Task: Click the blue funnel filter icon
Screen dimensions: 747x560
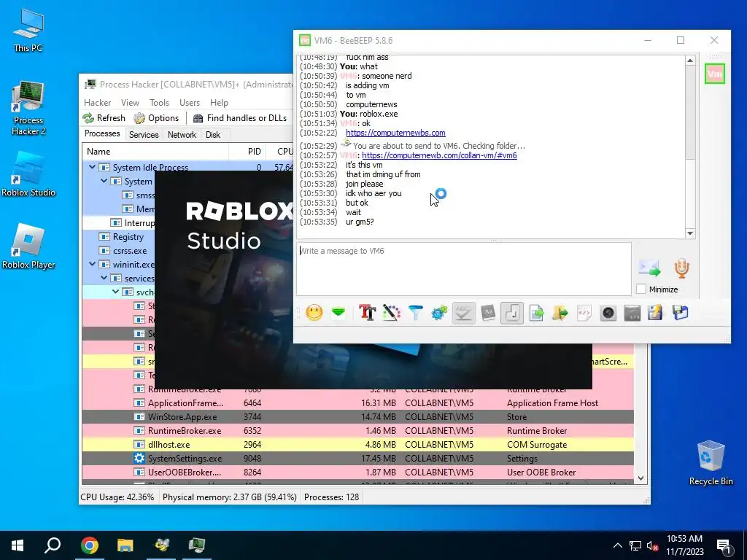Action: 415,313
